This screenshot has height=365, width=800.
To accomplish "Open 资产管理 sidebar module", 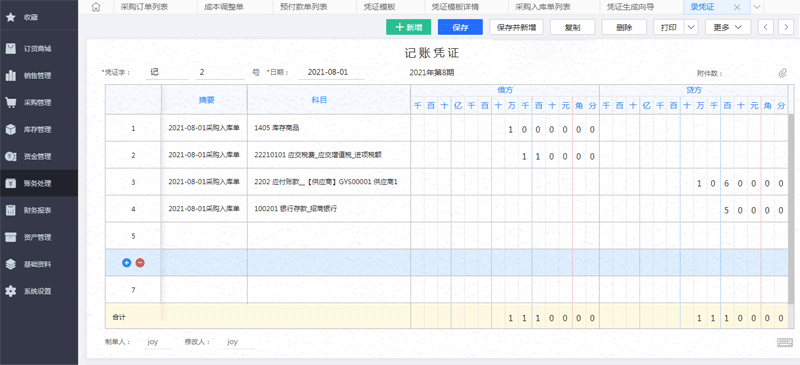I will pyautogui.click(x=39, y=237).
